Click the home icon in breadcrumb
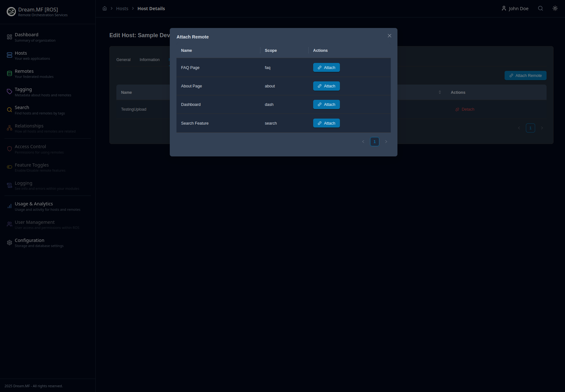Screen dimensions: 565x392 [x=105, y=9]
